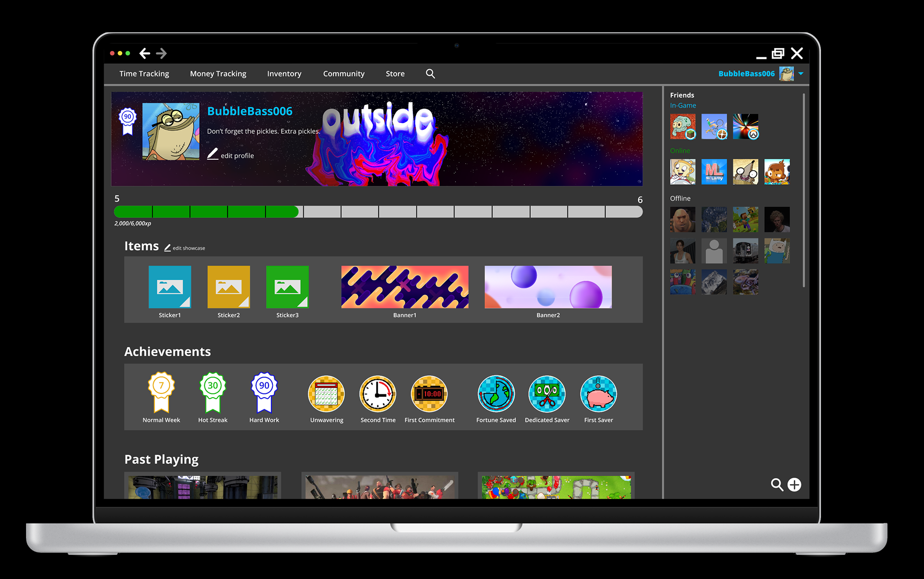
Task: Expand the account dropdown arrow by BubbleBass006
Action: (x=801, y=74)
